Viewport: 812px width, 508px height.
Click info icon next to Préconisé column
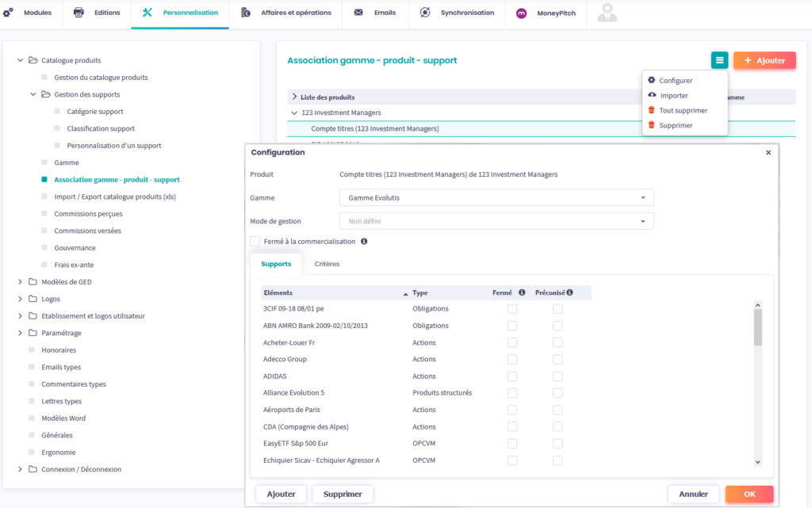coord(569,292)
